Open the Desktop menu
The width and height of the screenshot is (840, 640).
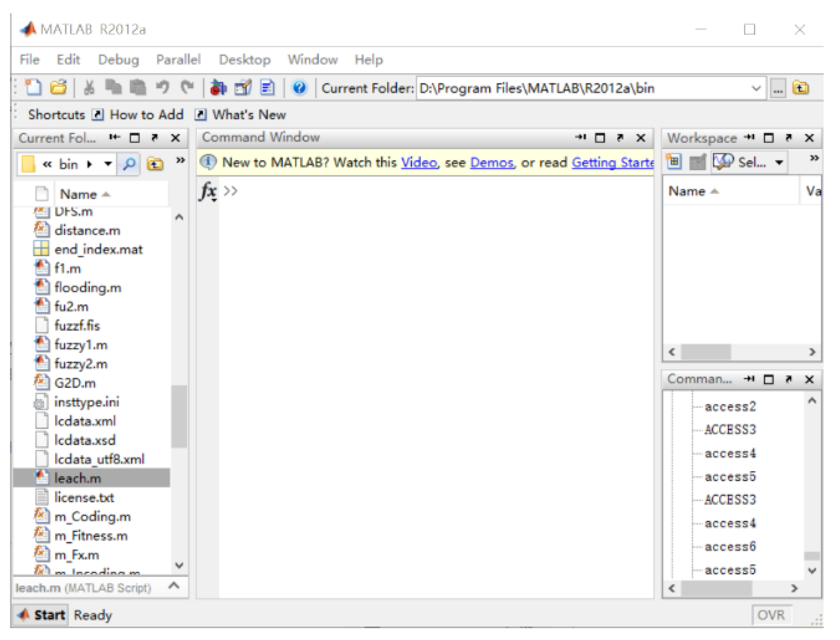coord(244,60)
